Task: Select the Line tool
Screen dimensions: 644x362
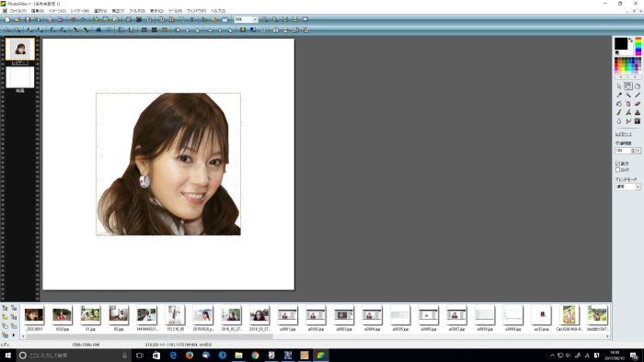Action: pos(638,96)
